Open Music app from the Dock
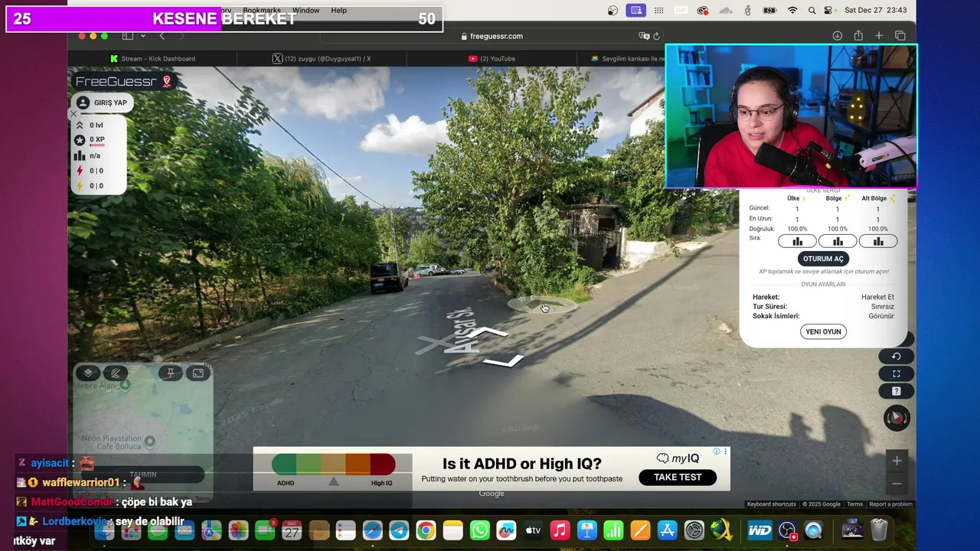The width and height of the screenshot is (980, 551). [x=560, y=530]
